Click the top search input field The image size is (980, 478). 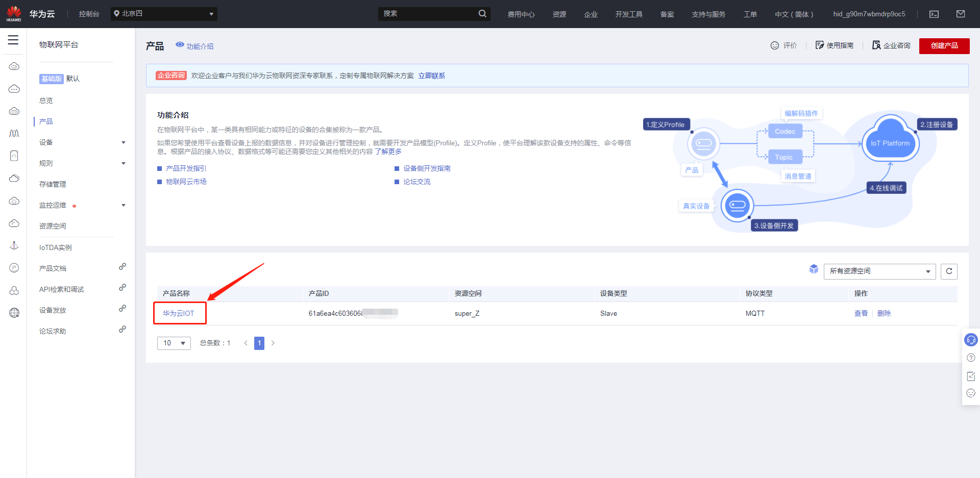[428, 14]
